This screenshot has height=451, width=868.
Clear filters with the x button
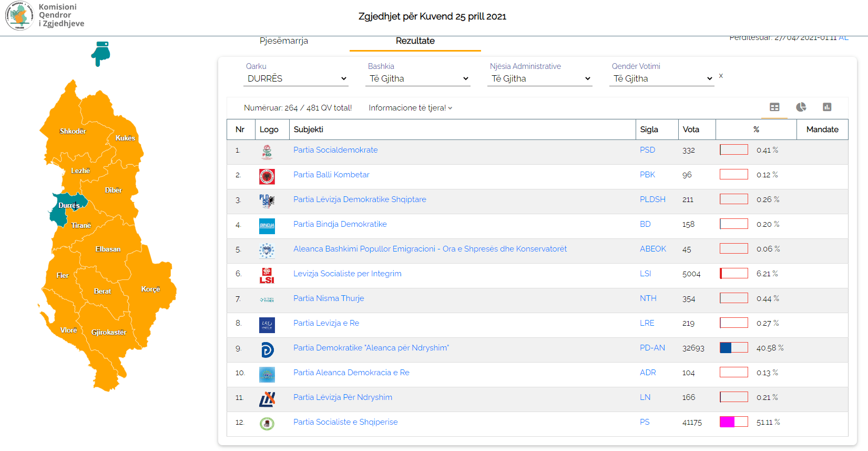click(x=721, y=76)
